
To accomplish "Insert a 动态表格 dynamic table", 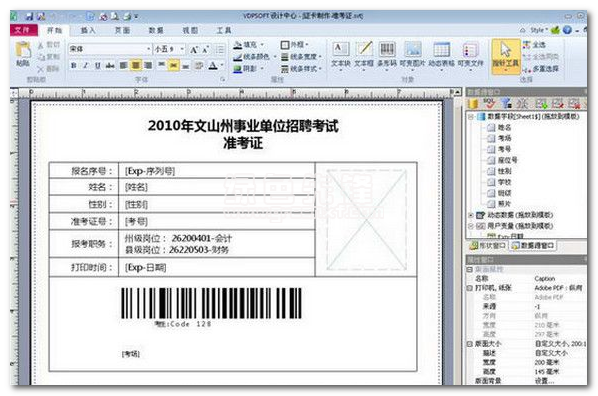I will [x=441, y=55].
